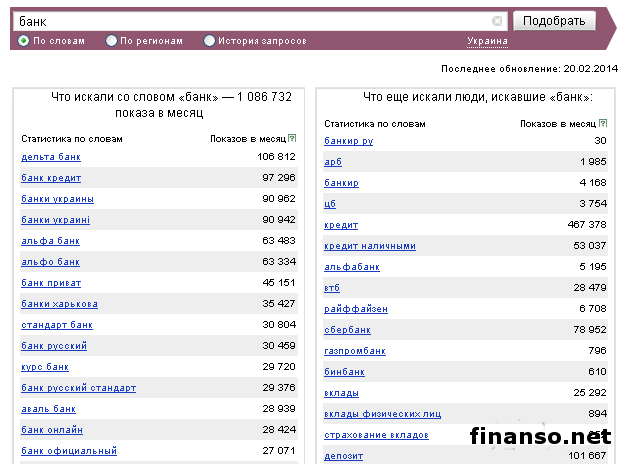Viewport: 626px width, 464px height.
Task: Click the 'кредит наличными' related query
Action: tap(369, 246)
